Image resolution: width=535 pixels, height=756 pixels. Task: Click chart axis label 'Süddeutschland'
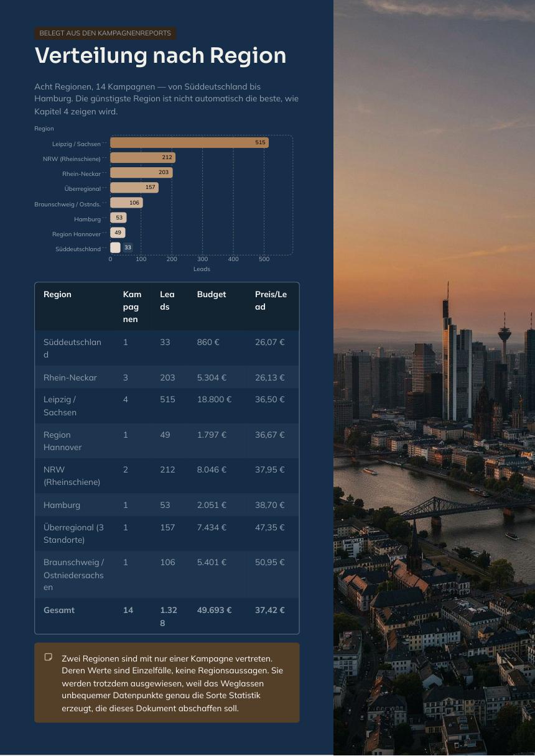click(x=78, y=249)
